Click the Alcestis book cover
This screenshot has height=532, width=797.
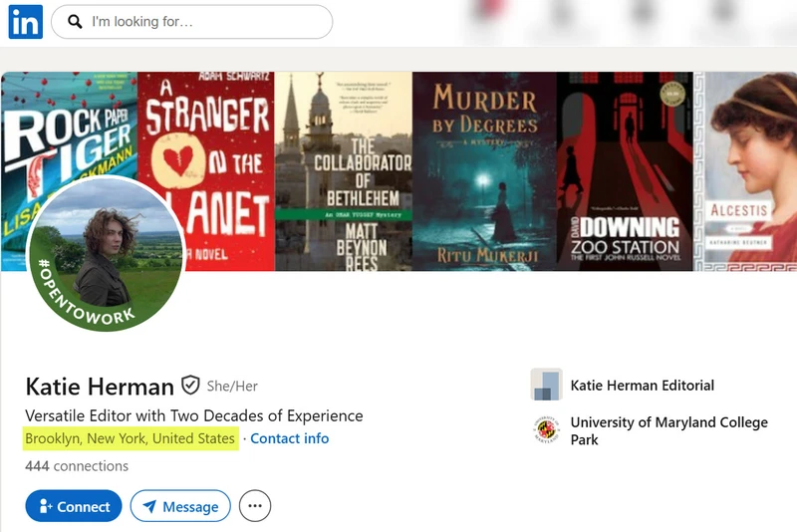(x=745, y=171)
